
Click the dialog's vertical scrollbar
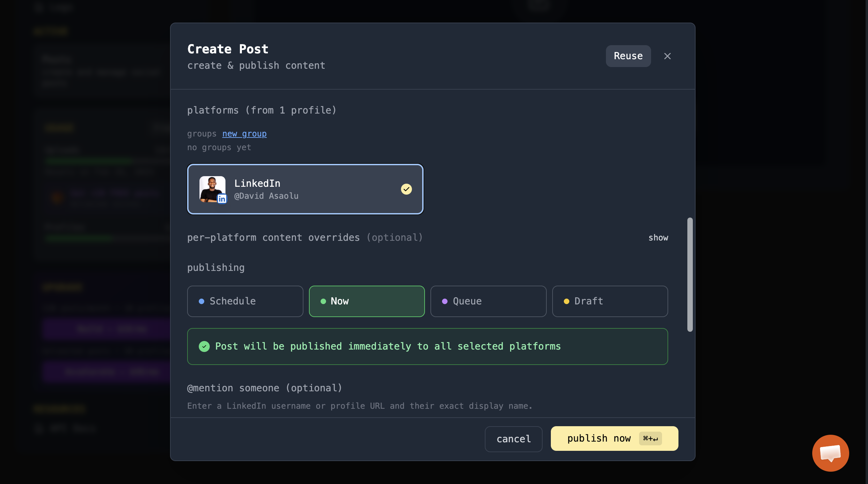[x=690, y=274]
